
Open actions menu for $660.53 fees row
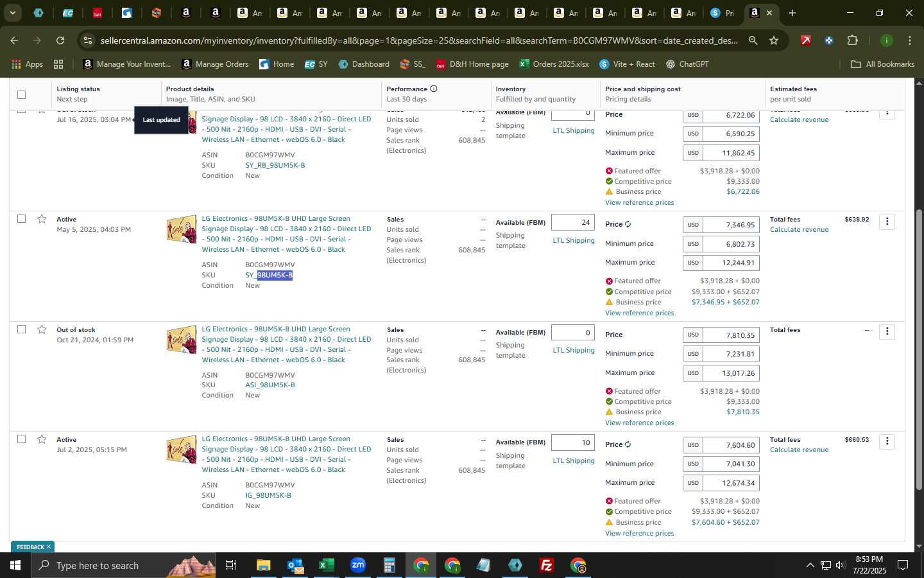[887, 441]
